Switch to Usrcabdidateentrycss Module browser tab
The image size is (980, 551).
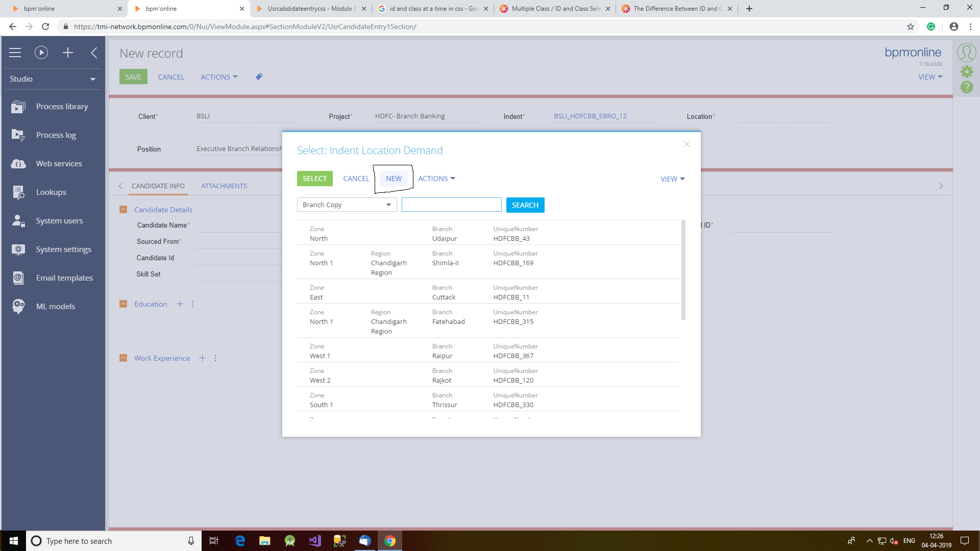[x=311, y=9]
